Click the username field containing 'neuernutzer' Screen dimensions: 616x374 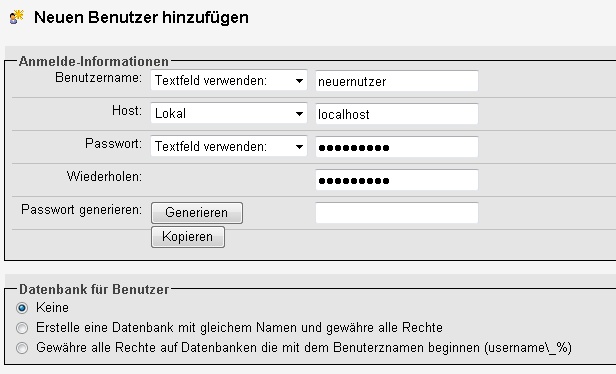pyautogui.click(x=397, y=81)
